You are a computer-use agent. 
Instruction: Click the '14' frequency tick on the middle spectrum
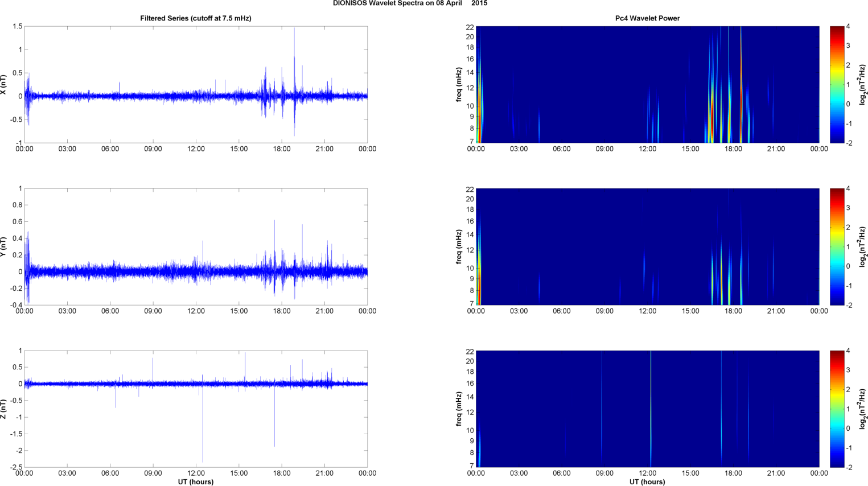[x=470, y=234]
